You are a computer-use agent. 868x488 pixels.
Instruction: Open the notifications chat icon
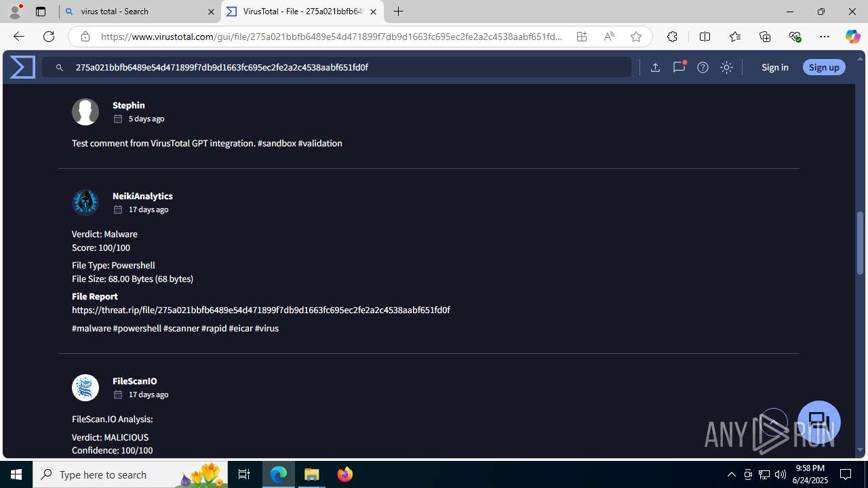click(679, 67)
